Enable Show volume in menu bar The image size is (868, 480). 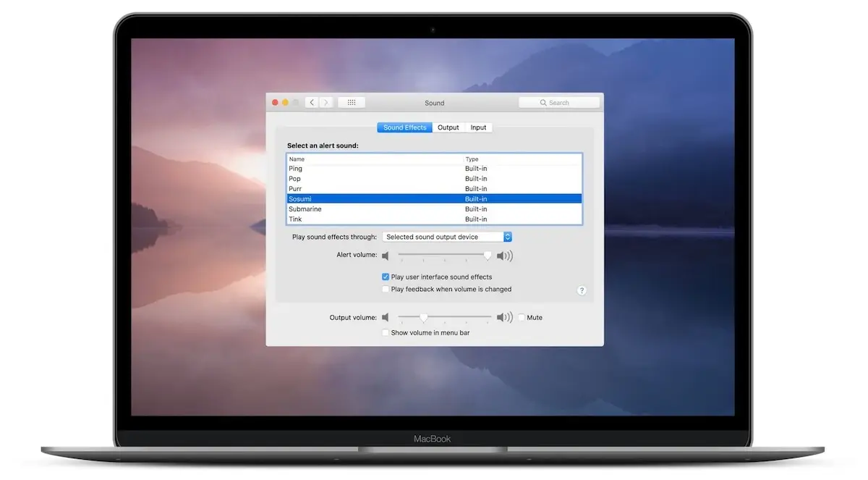[x=386, y=332]
